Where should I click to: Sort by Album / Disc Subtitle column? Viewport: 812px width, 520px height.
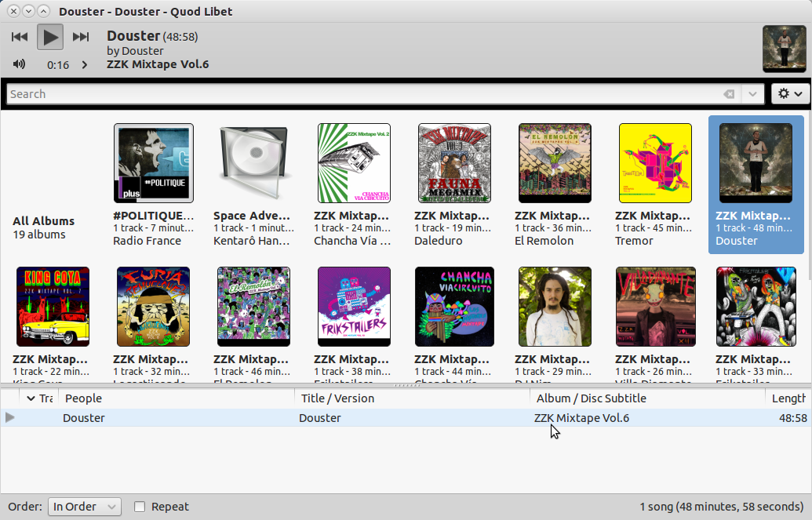click(647, 398)
